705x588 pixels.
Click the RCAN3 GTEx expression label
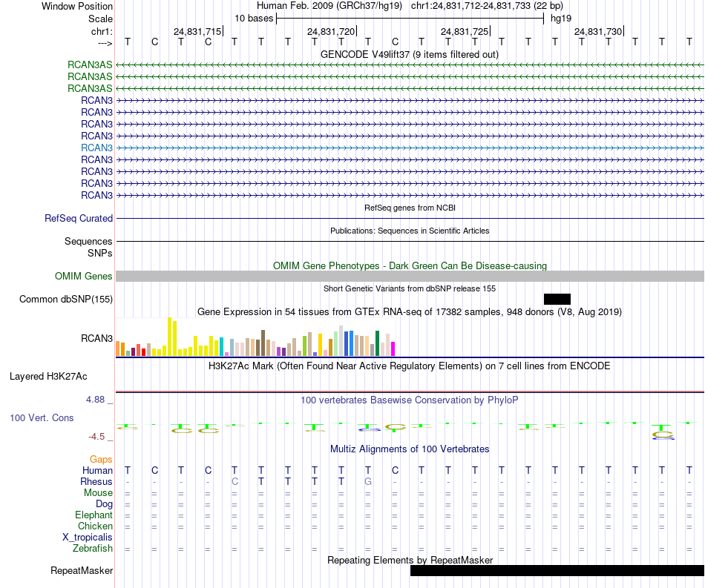coord(96,338)
